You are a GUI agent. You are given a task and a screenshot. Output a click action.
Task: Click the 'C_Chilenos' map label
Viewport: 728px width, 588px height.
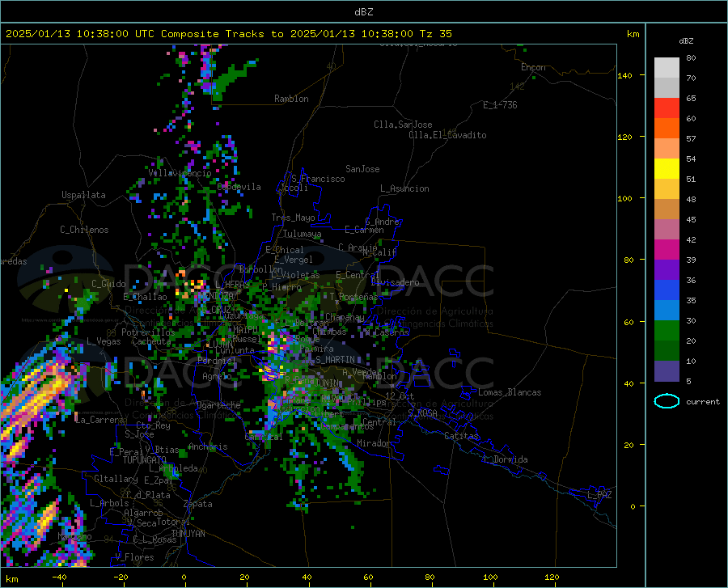[84, 230]
